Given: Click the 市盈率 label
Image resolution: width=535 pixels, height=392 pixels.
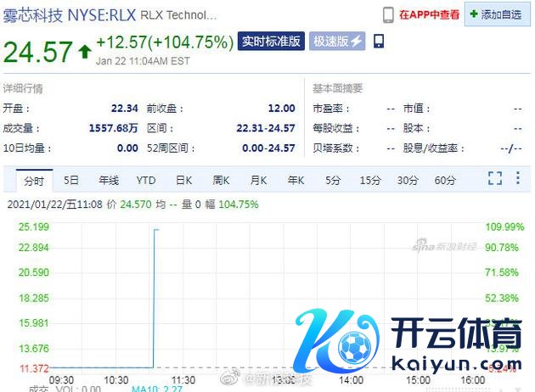Looking at the screenshot, I should point(331,109).
